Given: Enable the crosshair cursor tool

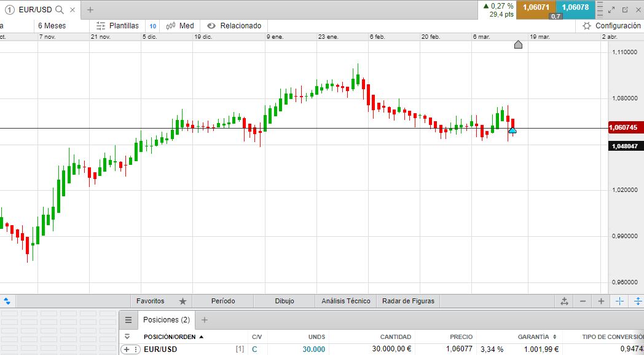Looking at the screenshot, I should click(x=620, y=301).
